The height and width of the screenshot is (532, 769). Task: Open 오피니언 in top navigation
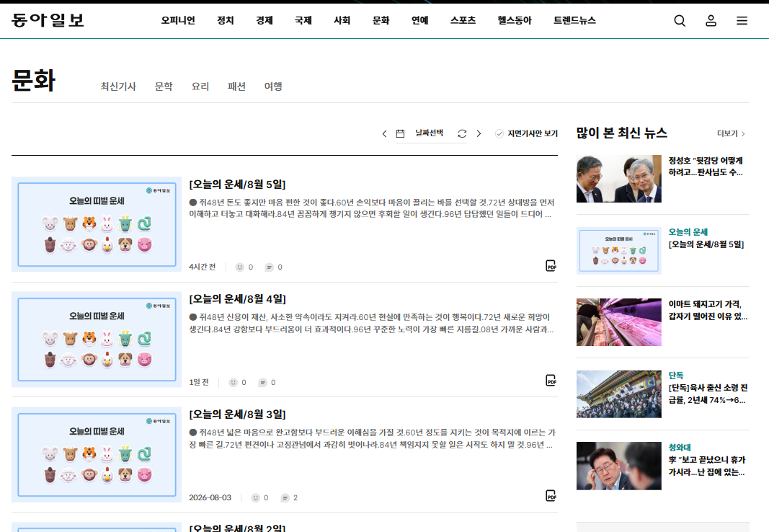[178, 21]
